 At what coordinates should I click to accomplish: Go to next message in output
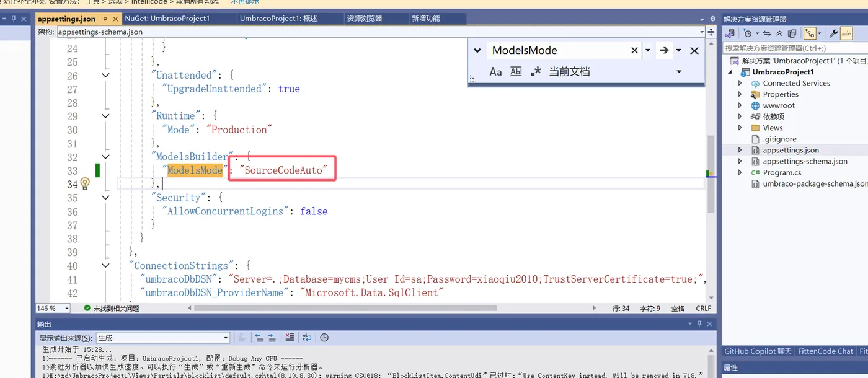(x=273, y=338)
